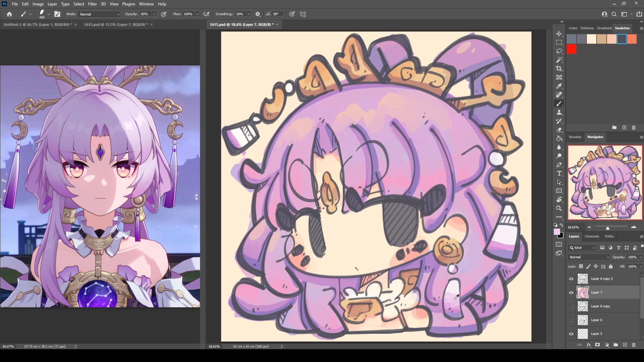Open the Plugins menu

pyautogui.click(x=128, y=4)
